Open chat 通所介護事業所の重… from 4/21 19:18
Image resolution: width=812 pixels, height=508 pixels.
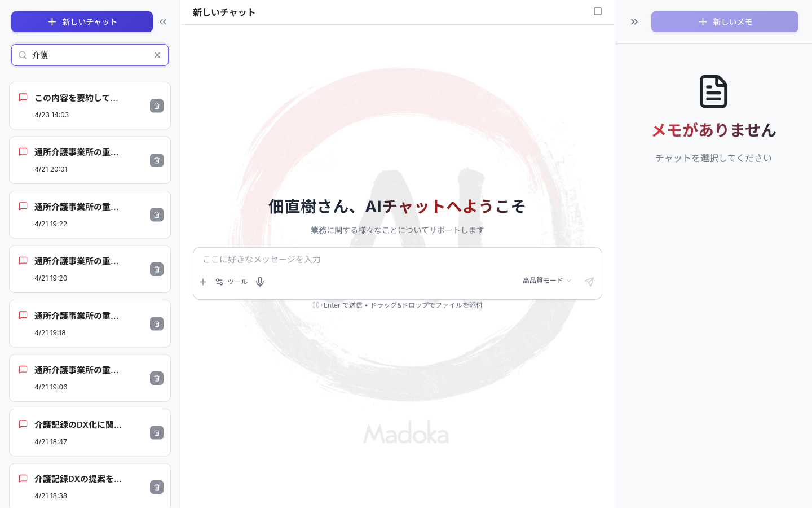click(x=90, y=323)
